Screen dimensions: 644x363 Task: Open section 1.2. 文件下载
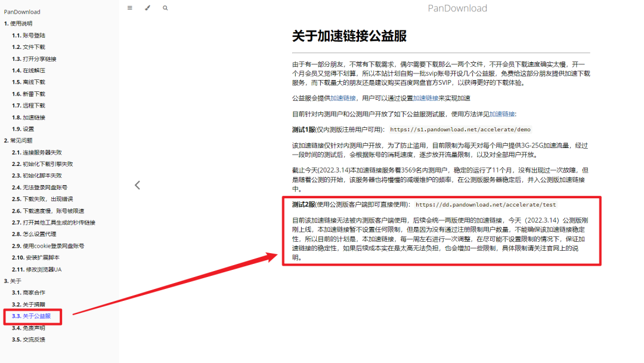(x=29, y=47)
